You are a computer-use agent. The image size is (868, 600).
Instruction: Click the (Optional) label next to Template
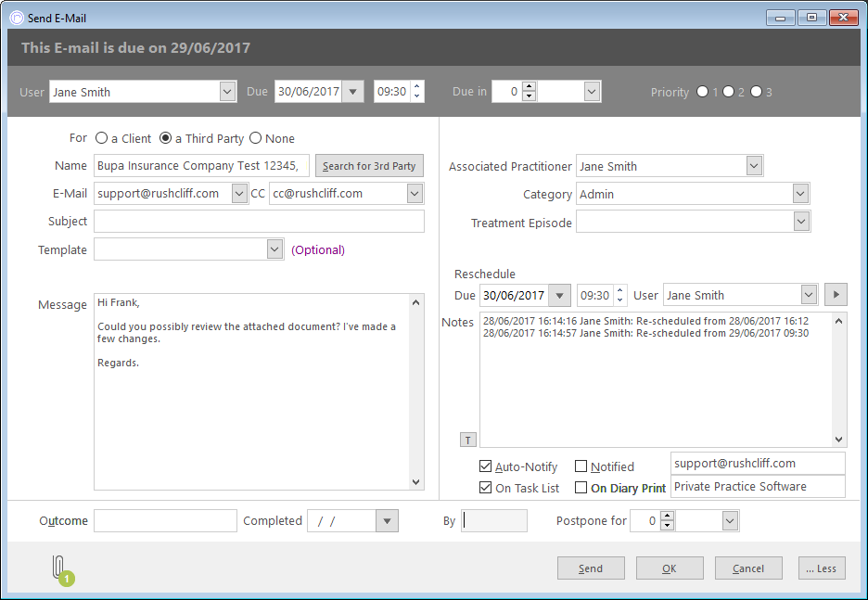pyautogui.click(x=318, y=249)
